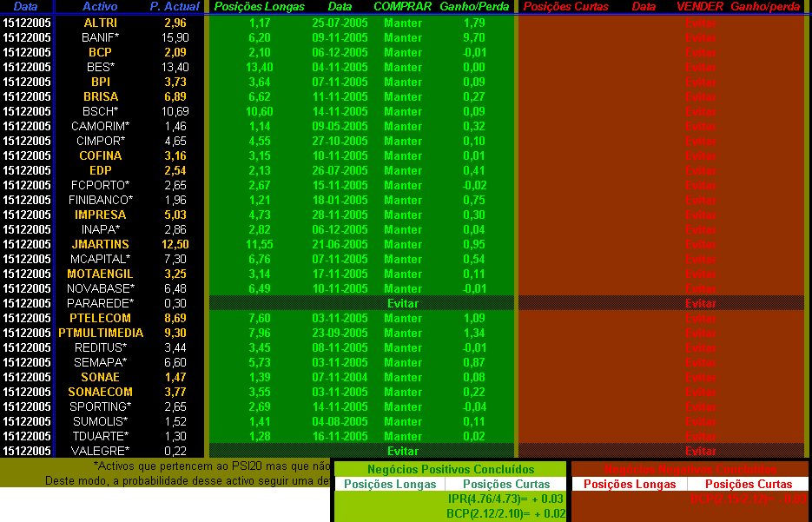This screenshot has height=522, width=812.
Task: Click the Activo column header
Action: point(100,7)
